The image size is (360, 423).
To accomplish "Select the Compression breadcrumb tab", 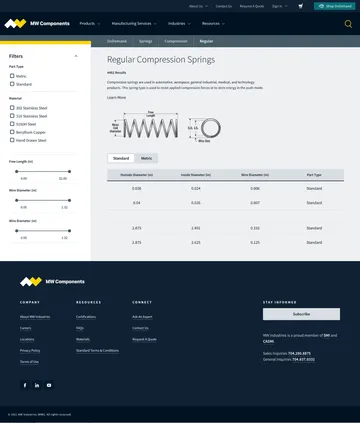I will coord(176,41).
